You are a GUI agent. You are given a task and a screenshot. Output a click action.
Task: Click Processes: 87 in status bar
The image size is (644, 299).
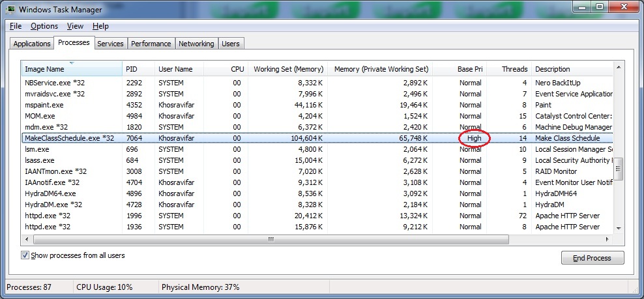(x=29, y=287)
